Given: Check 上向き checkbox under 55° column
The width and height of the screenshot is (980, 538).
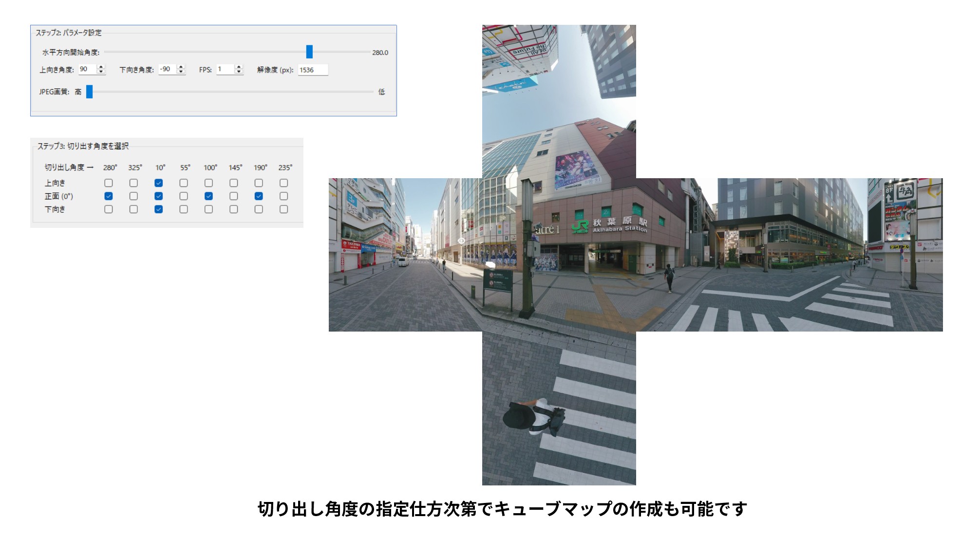Looking at the screenshot, I should [184, 183].
